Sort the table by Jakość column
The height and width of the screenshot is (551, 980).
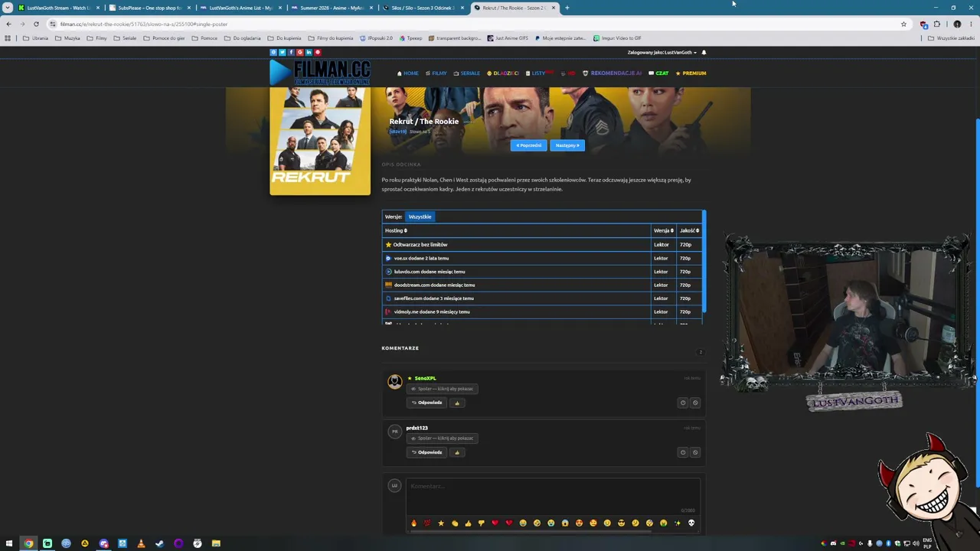point(689,230)
